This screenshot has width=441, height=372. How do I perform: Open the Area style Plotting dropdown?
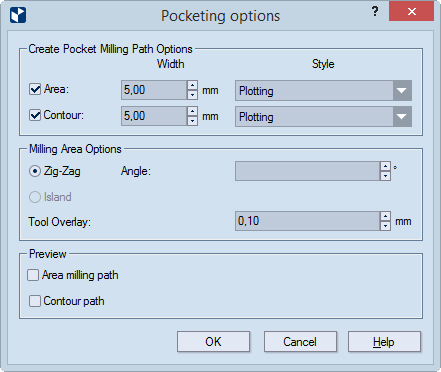pyautogui.click(x=323, y=91)
